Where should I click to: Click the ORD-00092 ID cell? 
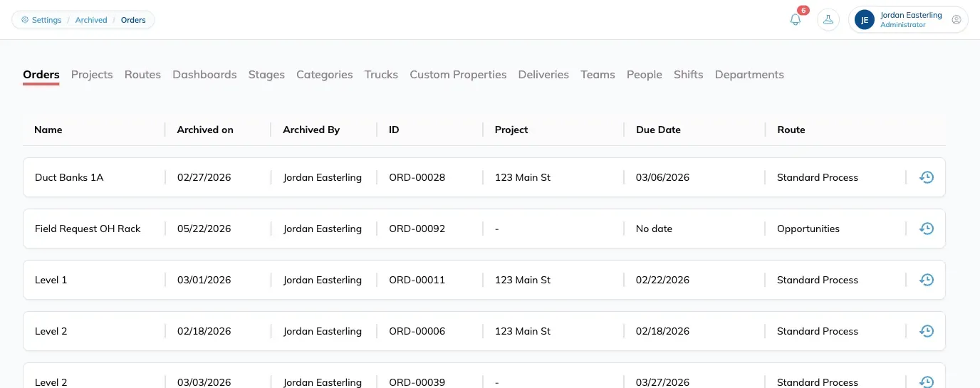click(x=417, y=229)
